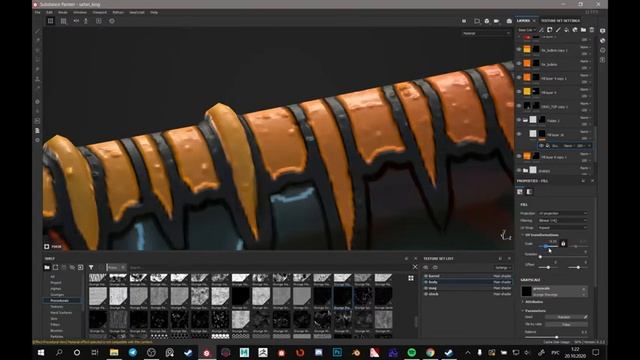Open Steam from the Windows taskbar
640x360 pixels.
[x=188, y=352]
